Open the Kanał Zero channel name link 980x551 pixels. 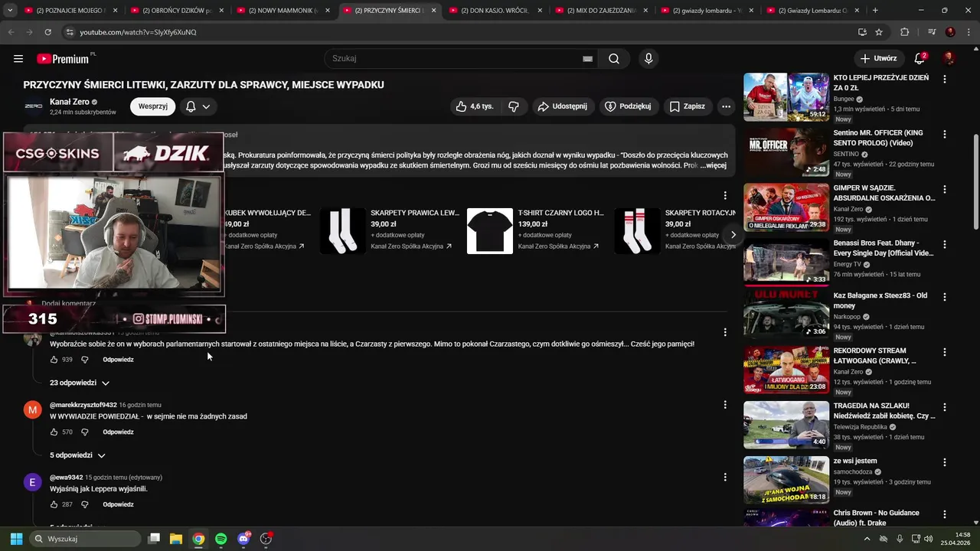69,102
